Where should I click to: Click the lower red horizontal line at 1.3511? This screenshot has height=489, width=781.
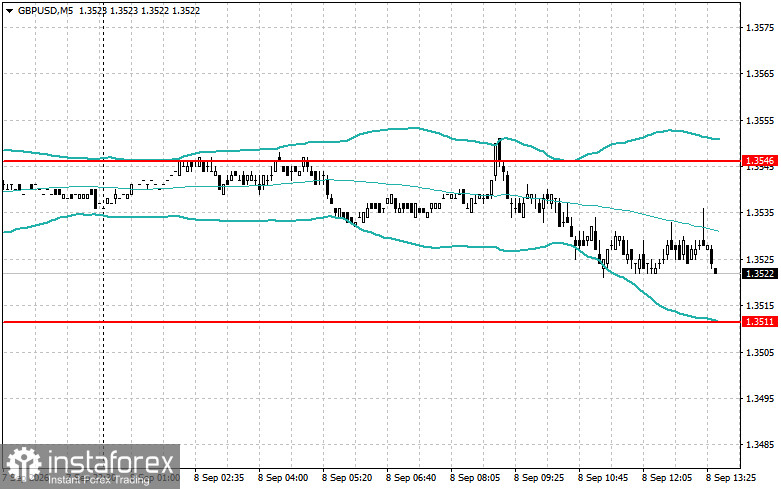(372, 322)
